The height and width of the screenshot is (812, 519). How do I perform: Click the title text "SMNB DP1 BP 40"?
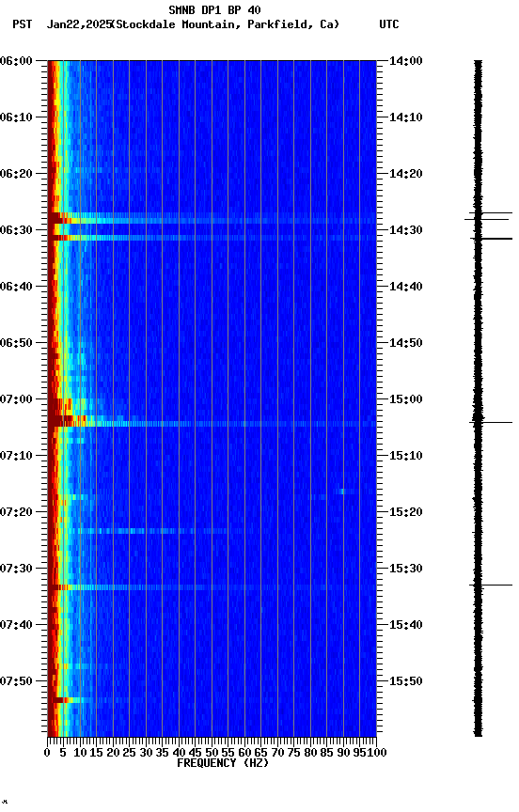click(x=214, y=9)
